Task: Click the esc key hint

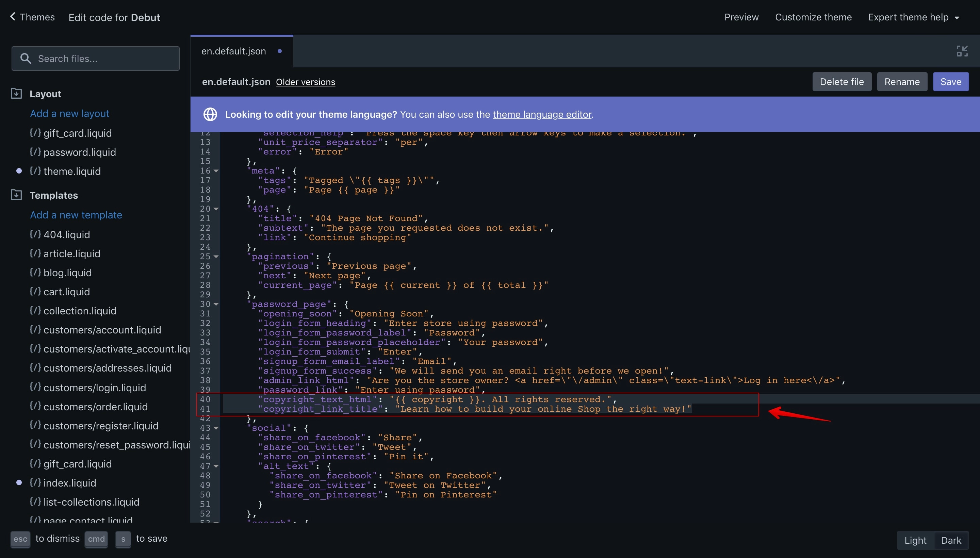Action: pos(20,539)
